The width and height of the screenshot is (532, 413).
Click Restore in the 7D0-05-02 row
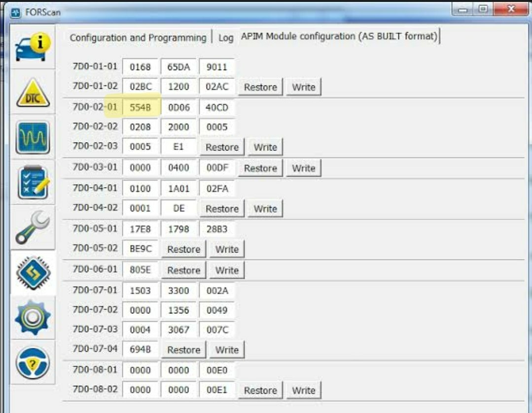pyautogui.click(x=183, y=249)
